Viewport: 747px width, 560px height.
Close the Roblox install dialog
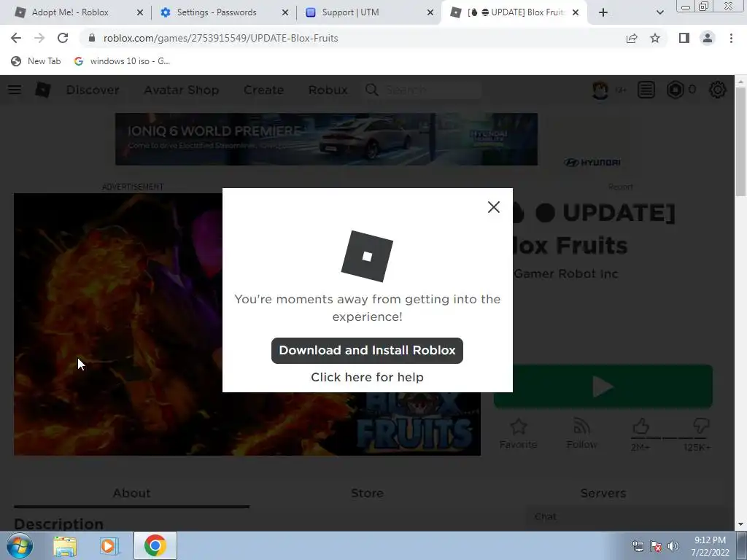[494, 207]
